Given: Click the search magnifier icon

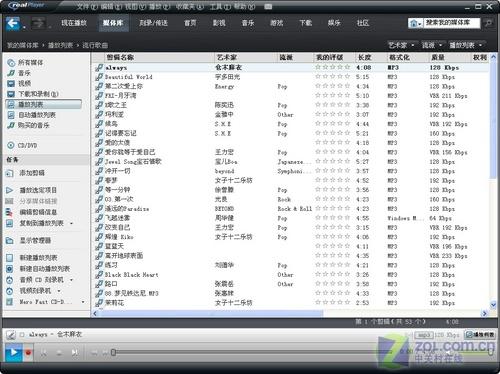Looking at the screenshot, I should click(488, 23).
